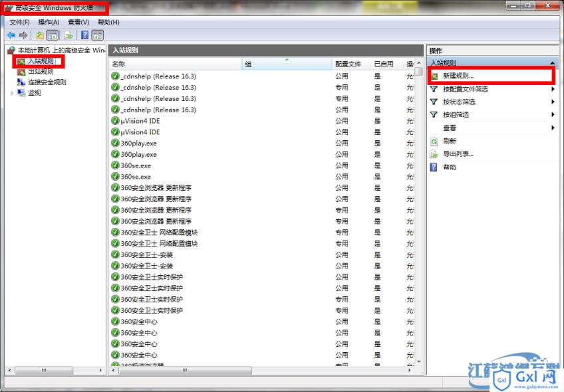This screenshot has height=392, width=564.
Task: Sort rules by the 已启用 column header
Action: 386,64
